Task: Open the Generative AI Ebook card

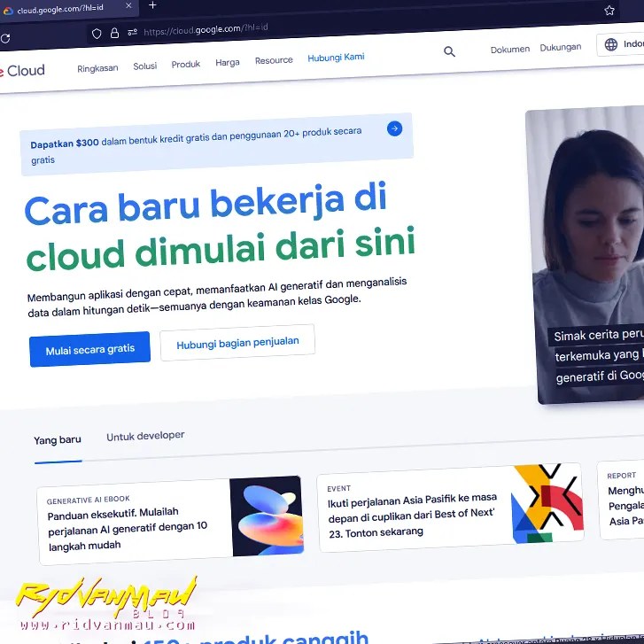Action: click(x=171, y=521)
